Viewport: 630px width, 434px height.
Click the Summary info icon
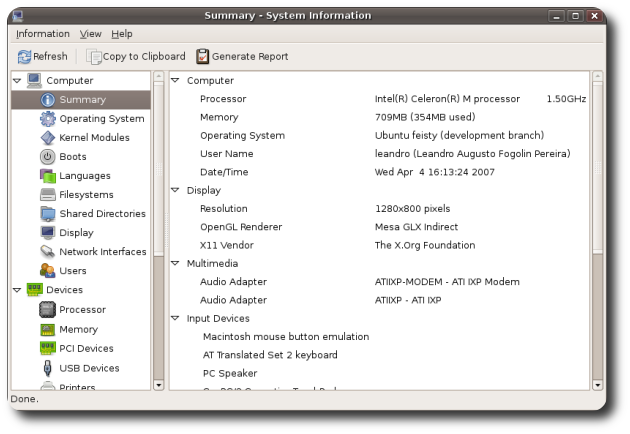[x=48, y=100]
